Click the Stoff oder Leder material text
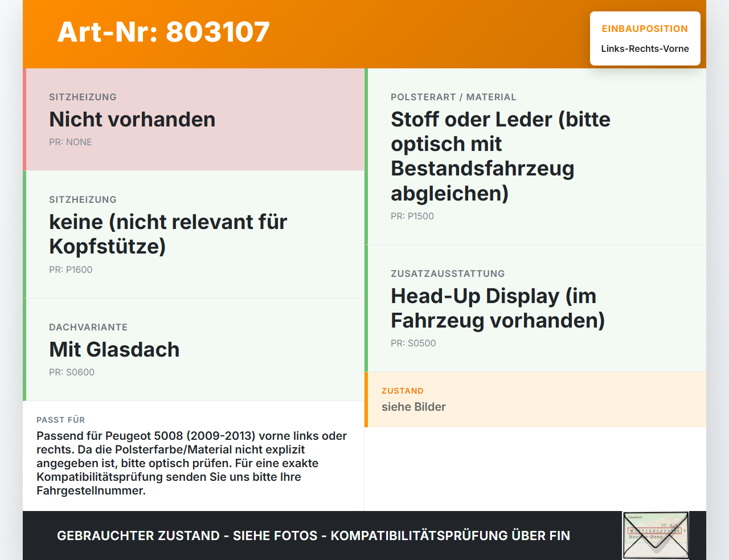Image resolution: width=729 pixels, height=560 pixels. [x=501, y=156]
